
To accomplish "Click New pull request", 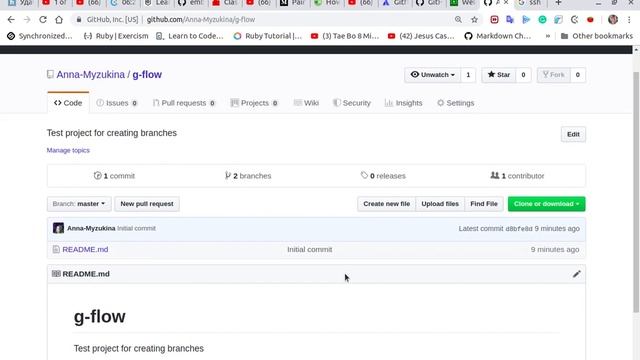I will (x=147, y=204).
